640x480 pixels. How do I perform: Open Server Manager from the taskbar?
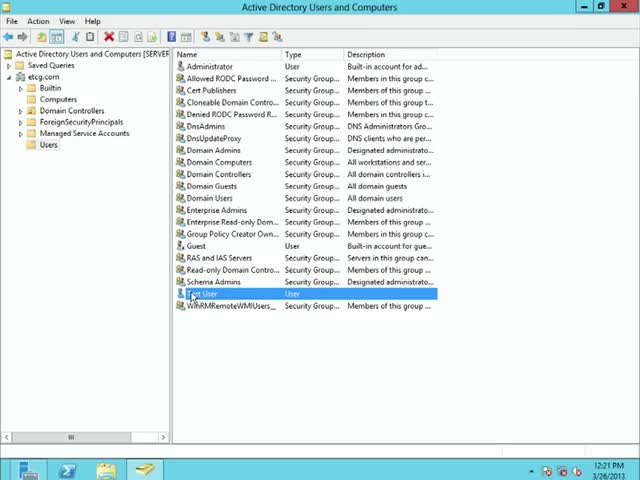point(28,470)
